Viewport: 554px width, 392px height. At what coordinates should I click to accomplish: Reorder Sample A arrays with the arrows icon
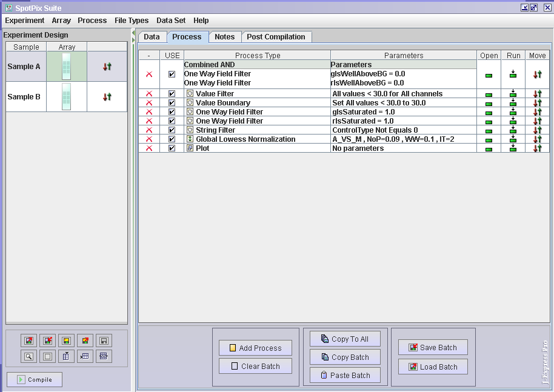tap(107, 66)
